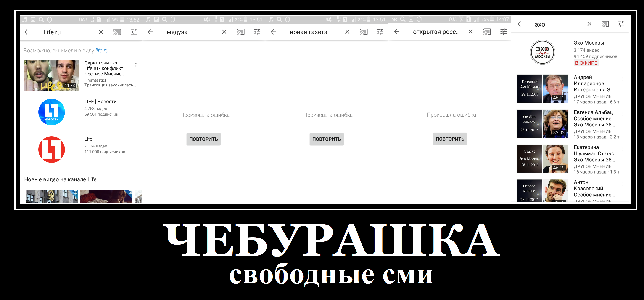Clear the Life ru search query
This screenshot has width=644, height=300.
pyautogui.click(x=101, y=32)
